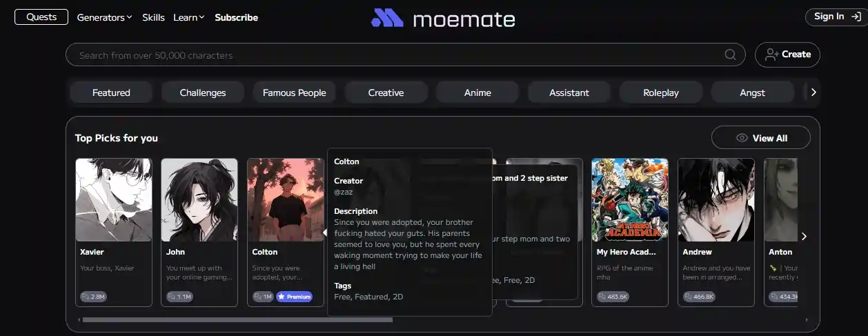Image resolution: width=868 pixels, height=336 pixels.
Task: Open the Andrew character thumbnail
Action: [716, 200]
